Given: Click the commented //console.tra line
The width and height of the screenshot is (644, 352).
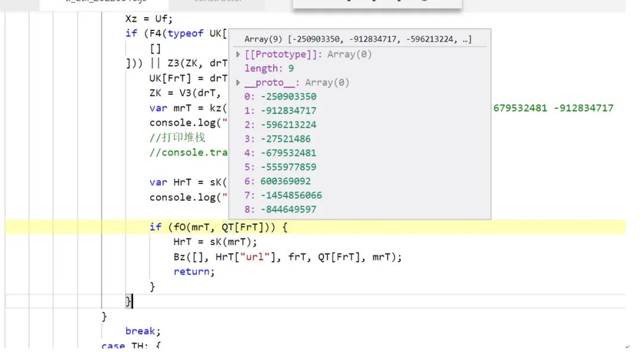Looking at the screenshot, I should [x=188, y=152].
